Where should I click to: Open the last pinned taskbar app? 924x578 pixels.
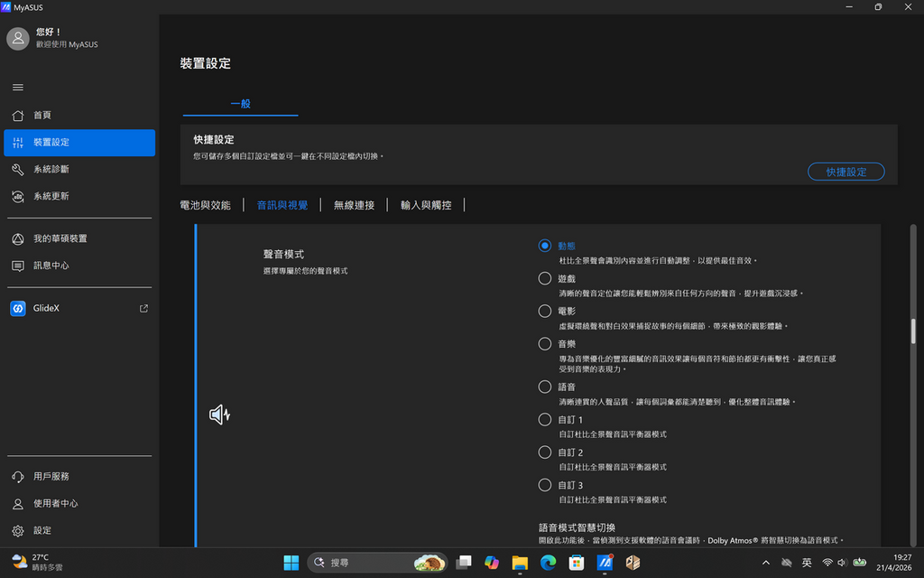tap(633, 563)
